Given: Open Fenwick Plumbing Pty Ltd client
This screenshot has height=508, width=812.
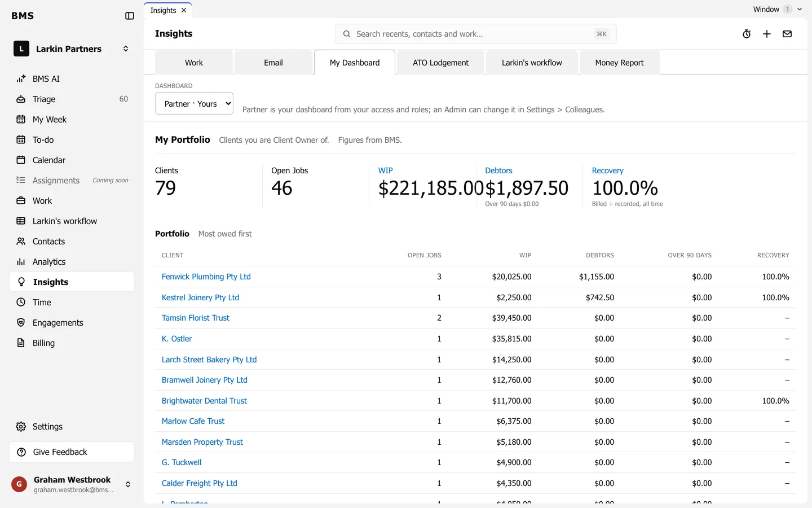Looking at the screenshot, I should [x=206, y=277].
